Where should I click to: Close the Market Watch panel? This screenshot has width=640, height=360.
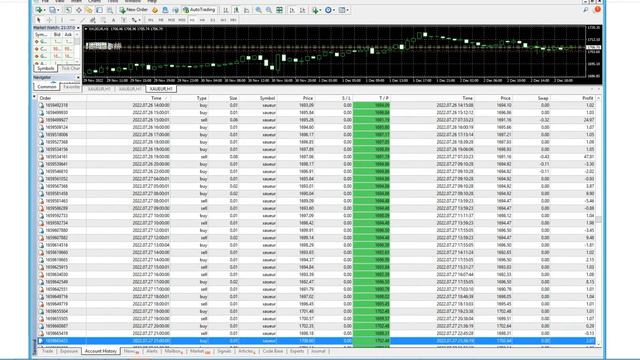click(x=78, y=28)
